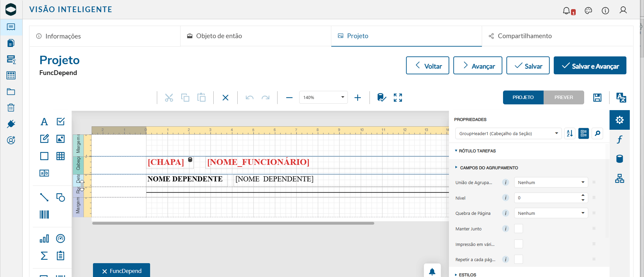The image size is (644, 277).
Task: Open the localization translate icon
Action: click(621, 98)
